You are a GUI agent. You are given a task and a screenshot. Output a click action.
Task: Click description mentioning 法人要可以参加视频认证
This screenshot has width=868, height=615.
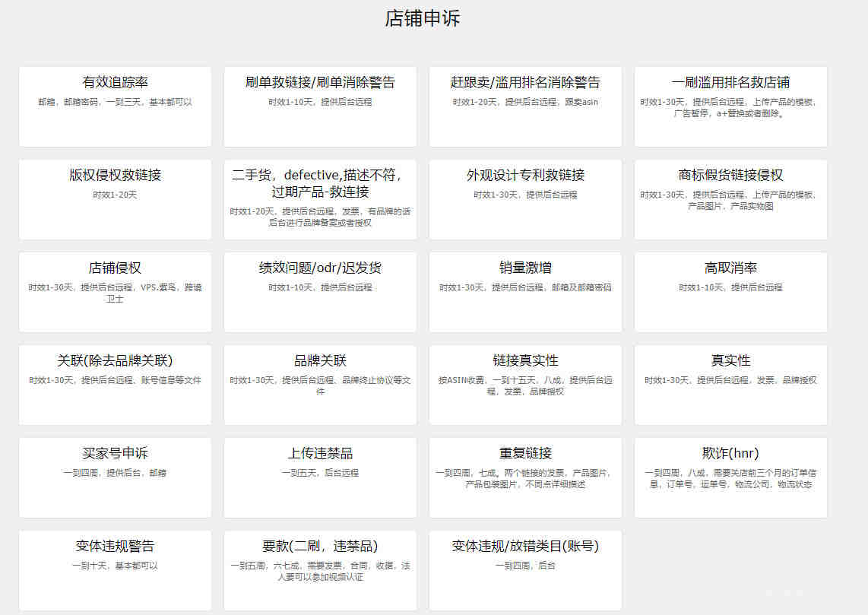click(320, 571)
